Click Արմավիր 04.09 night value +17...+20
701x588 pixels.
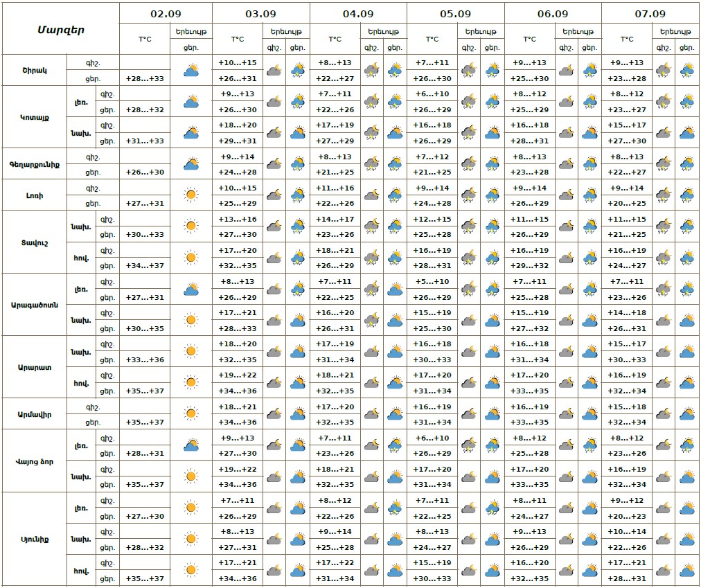(x=335, y=407)
